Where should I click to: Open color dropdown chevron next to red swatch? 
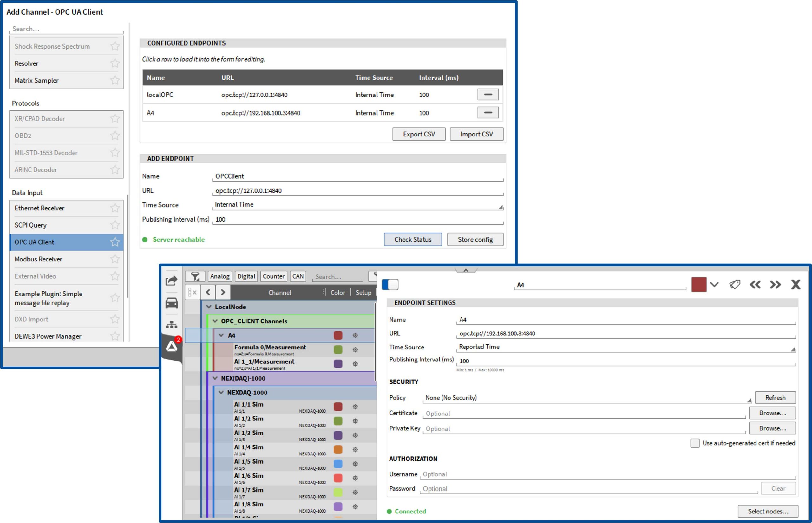click(x=714, y=284)
